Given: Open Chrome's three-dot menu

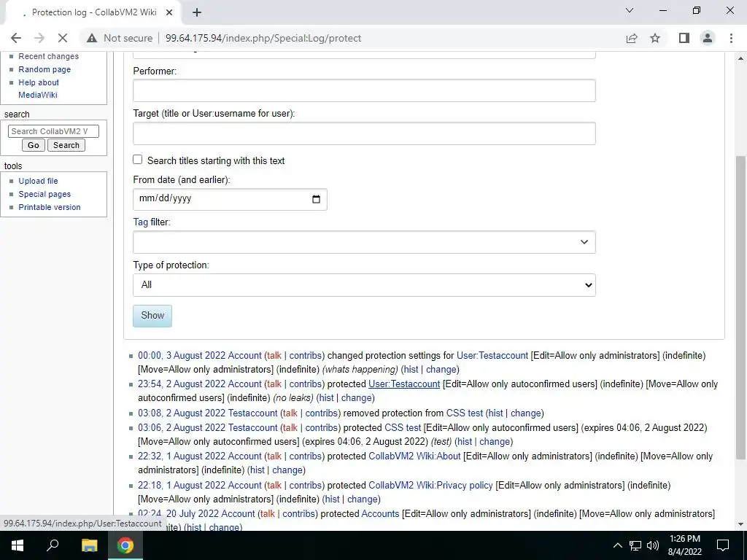Looking at the screenshot, I should (731, 38).
